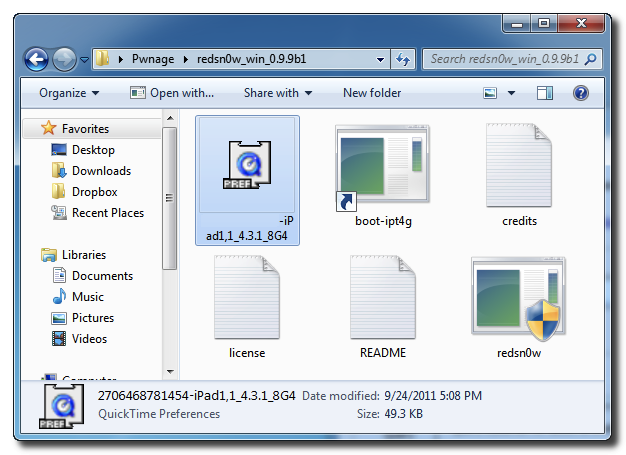The image size is (626, 455).
Task: Click navigation pane scroll up arrow
Action: tap(170, 118)
